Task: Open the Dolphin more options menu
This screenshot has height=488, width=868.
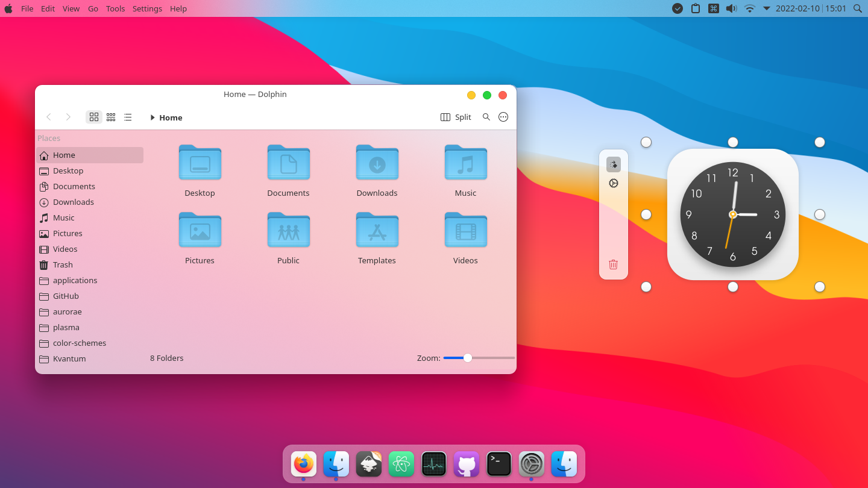Action: (503, 117)
